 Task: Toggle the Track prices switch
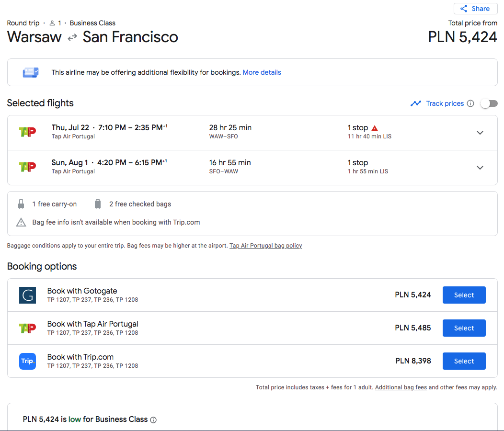click(x=489, y=103)
